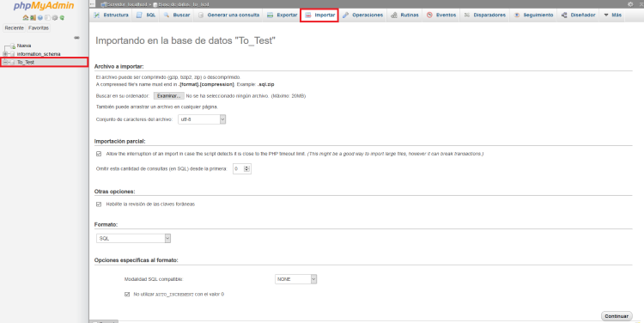The height and width of the screenshot is (323, 644).
Task: Click the Operaciones wrench icon
Action: [x=345, y=15]
